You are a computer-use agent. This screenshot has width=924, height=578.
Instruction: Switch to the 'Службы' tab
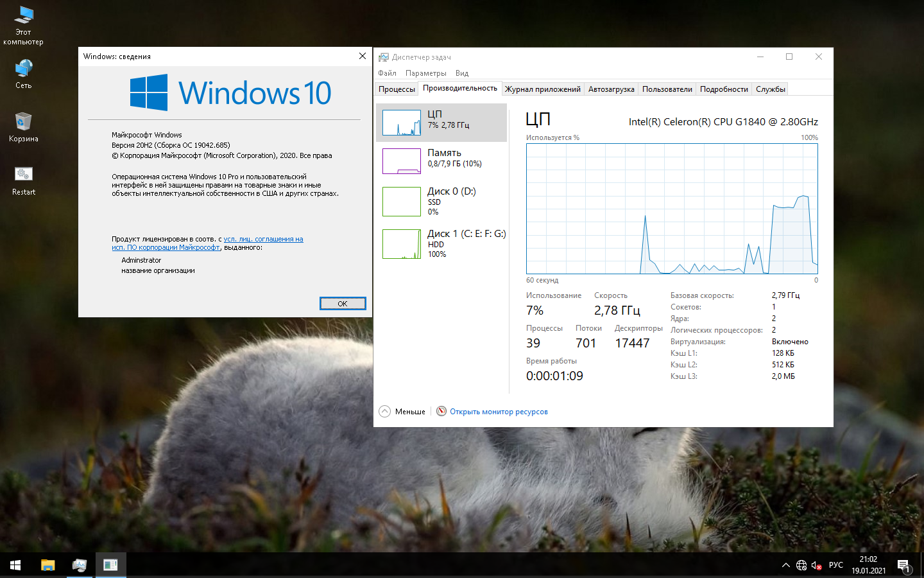tap(771, 89)
